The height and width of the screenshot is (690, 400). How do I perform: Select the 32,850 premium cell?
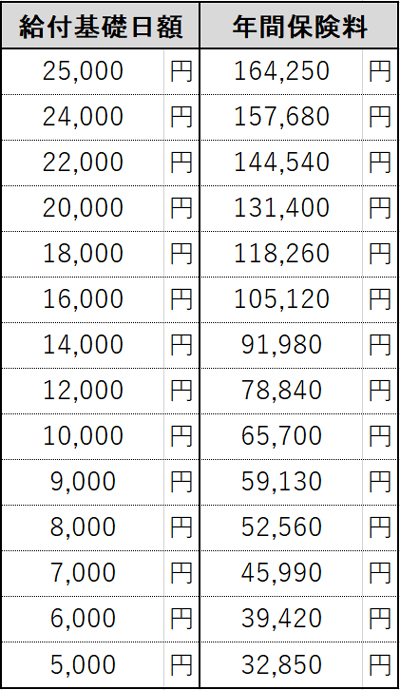point(281,665)
